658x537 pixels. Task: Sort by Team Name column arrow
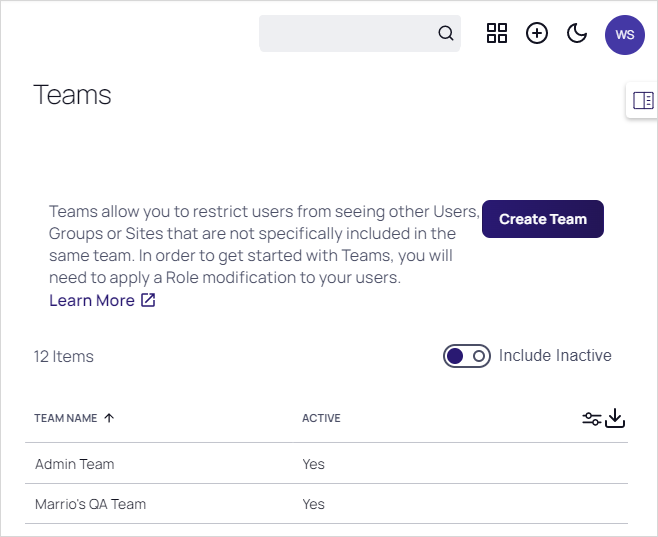pyautogui.click(x=109, y=419)
